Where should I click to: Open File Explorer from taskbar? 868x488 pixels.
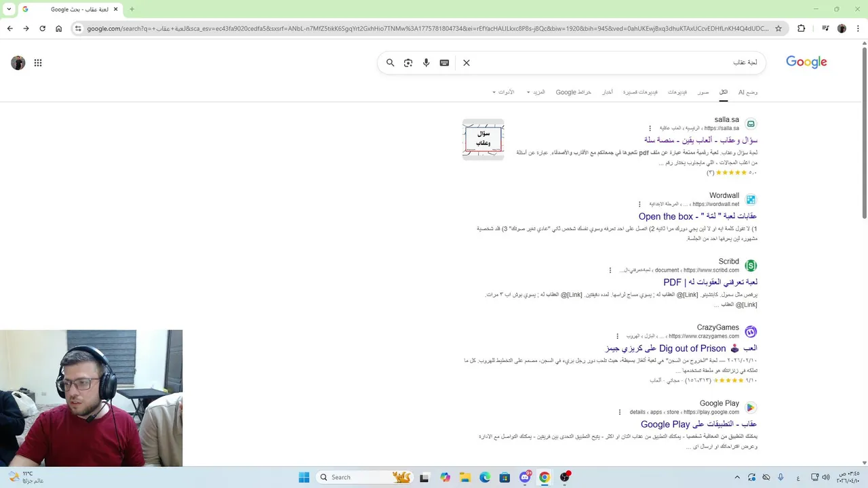tap(465, 477)
